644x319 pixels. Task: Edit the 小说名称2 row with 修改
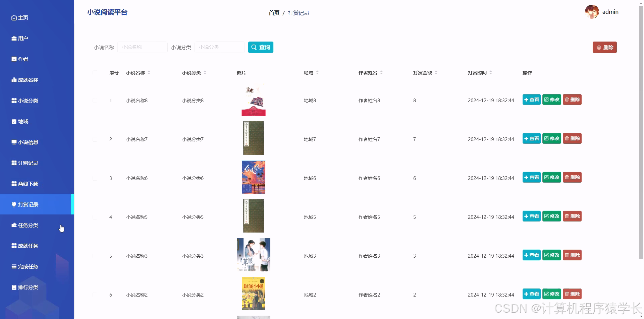coord(552,294)
